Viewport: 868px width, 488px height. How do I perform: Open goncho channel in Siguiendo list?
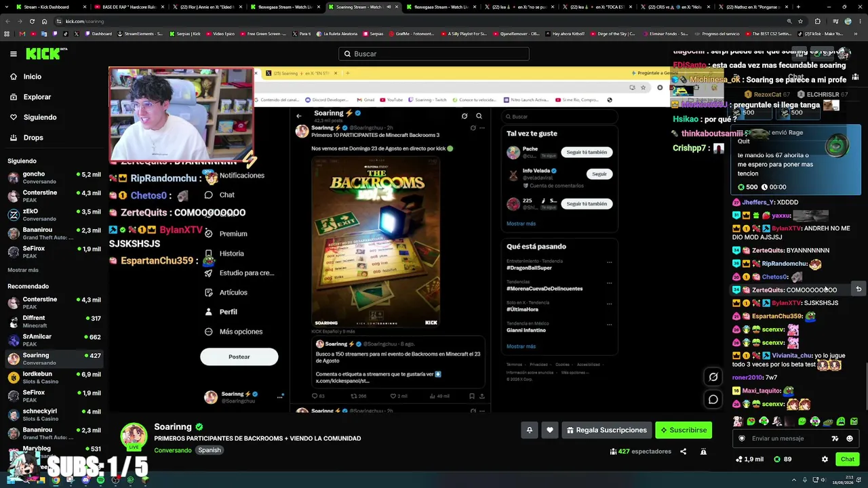[54, 178]
